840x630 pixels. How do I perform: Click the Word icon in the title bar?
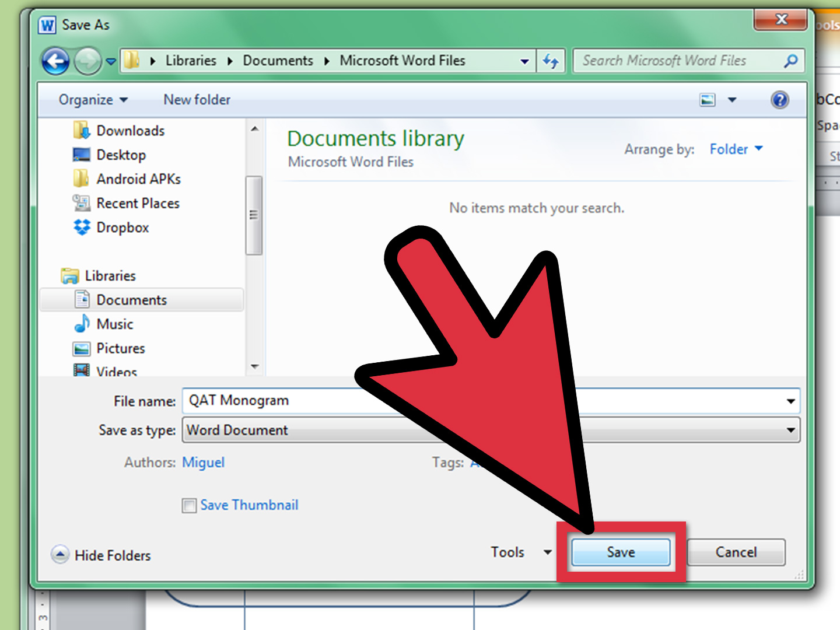[x=47, y=25]
